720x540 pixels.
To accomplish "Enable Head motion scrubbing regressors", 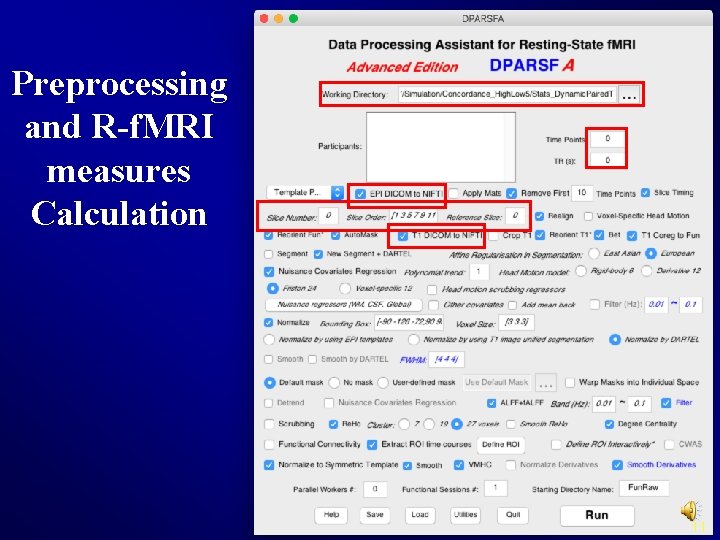I will coord(432,289).
